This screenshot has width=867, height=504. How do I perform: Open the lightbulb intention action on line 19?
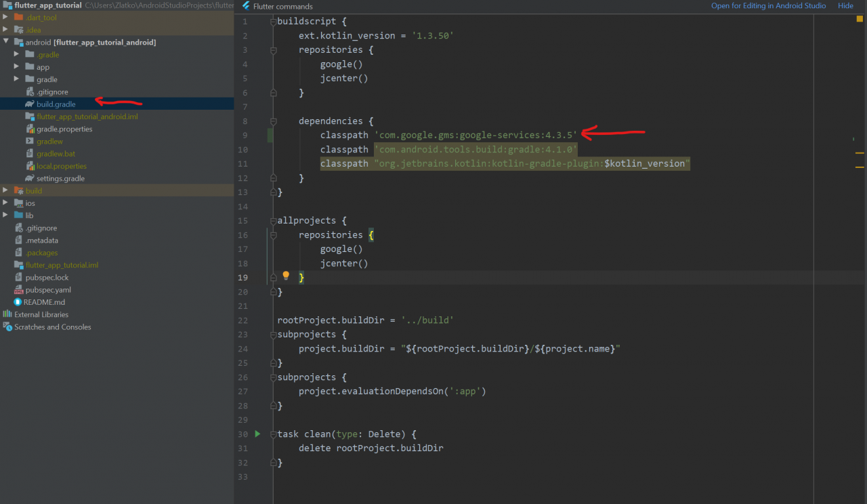point(286,275)
